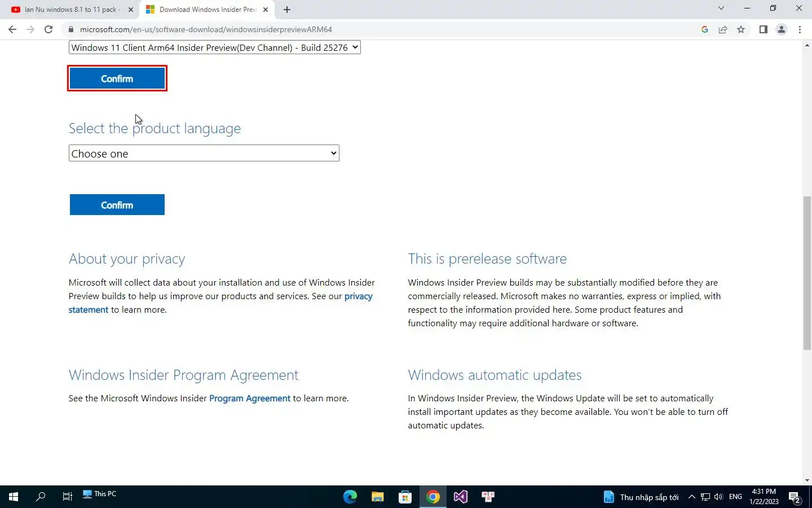Reload the Microsoft download page
The height and width of the screenshot is (508, 812).
48,29
